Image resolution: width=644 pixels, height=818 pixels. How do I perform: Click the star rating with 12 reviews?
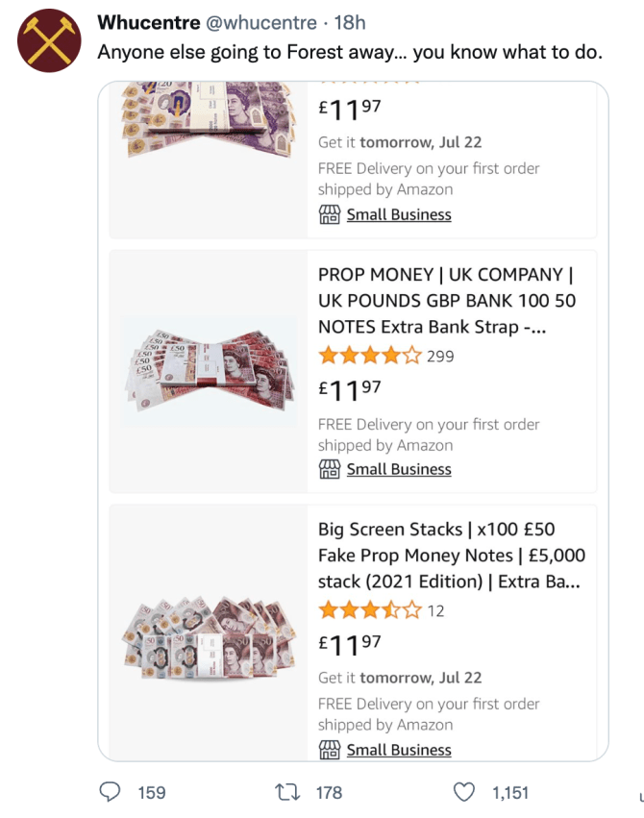click(x=370, y=610)
